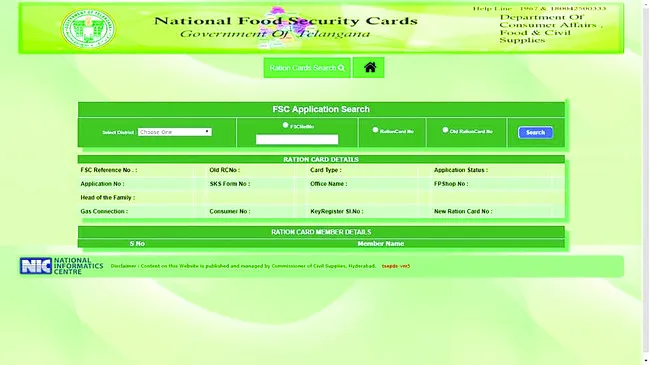Click the 'New Ration Card No' label
The width and height of the screenshot is (650, 365).
point(463,211)
